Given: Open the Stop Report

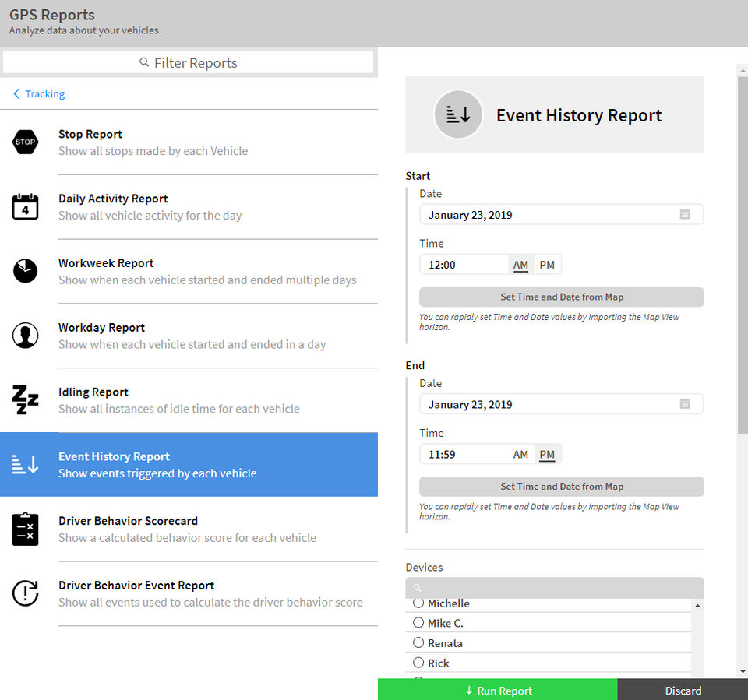Looking at the screenshot, I should click(x=189, y=142).
